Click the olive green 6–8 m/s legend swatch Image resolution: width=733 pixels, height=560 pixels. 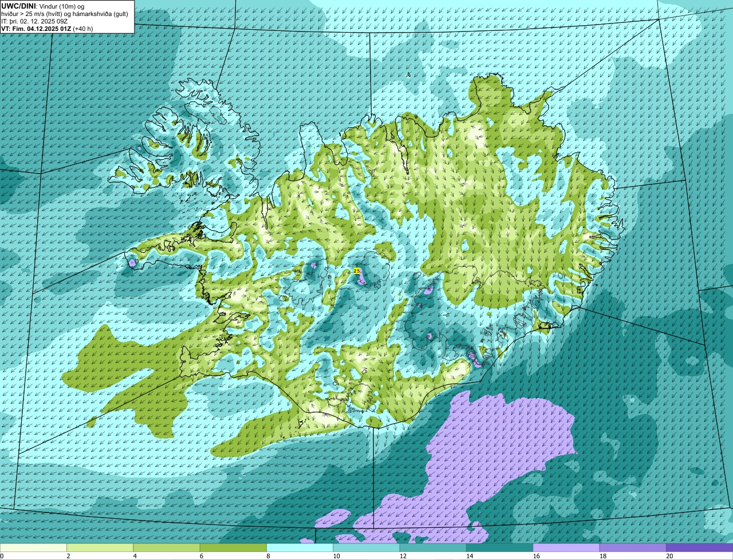233,548
